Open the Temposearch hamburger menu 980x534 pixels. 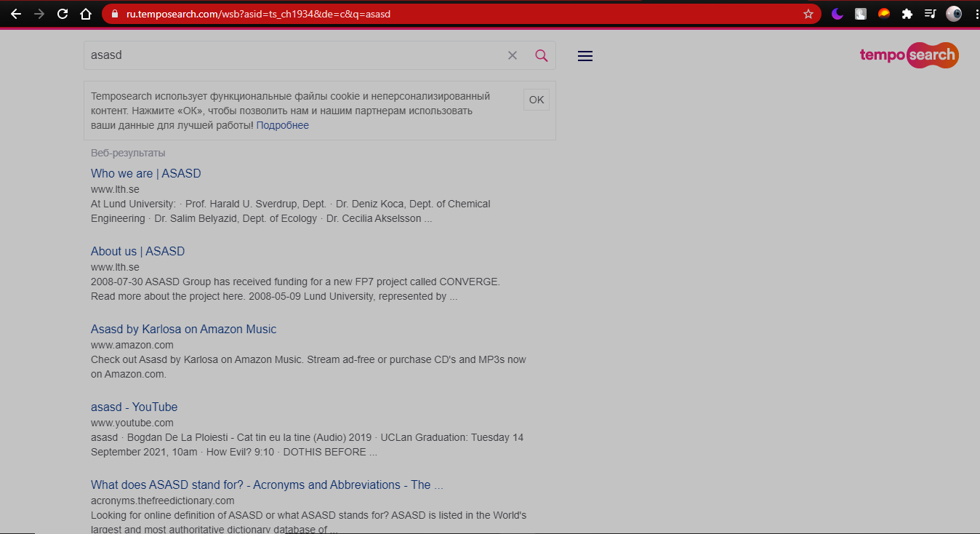(585, 56)
